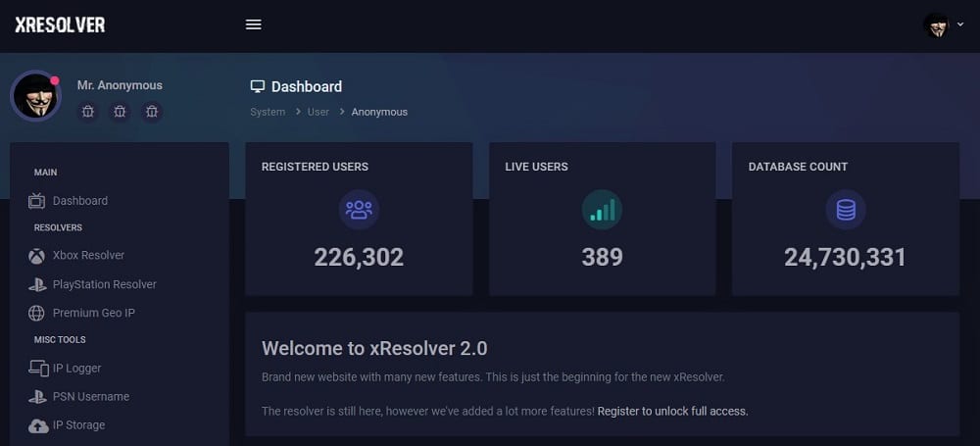Click the cloud upload icon for IP Storage
The height and width of the screenshot is (446, 980).
[x=38, y=426]
